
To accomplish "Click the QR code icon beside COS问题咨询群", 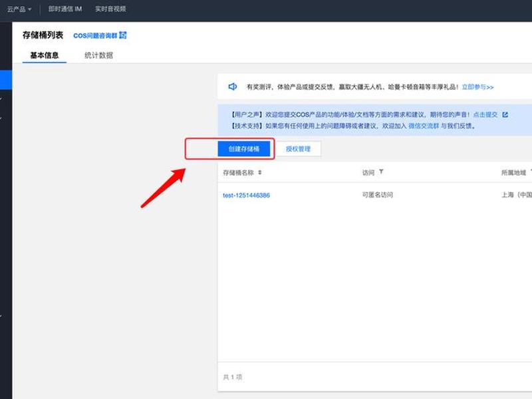I will point(123,35).
